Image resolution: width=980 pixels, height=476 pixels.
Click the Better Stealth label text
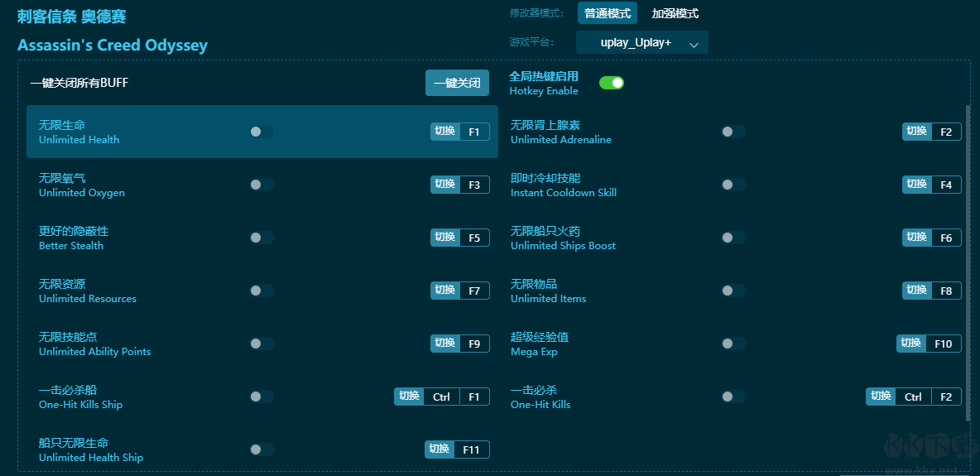71,246
